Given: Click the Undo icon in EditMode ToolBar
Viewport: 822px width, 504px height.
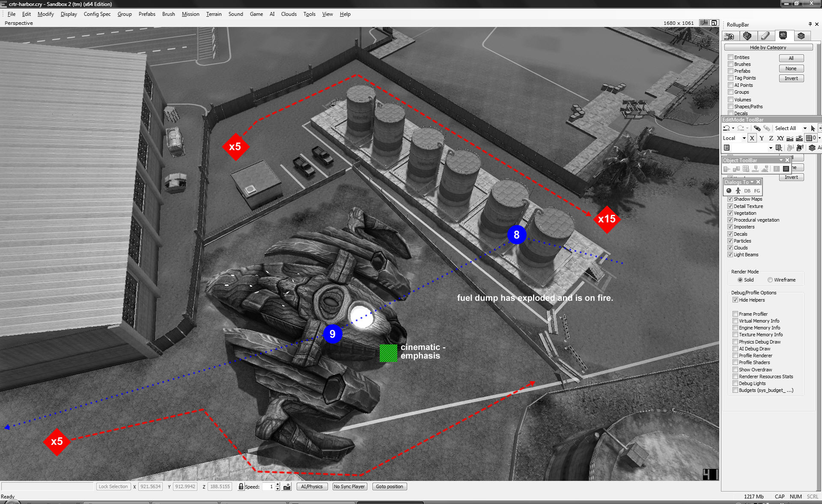Looking at the screenshot, I should [727, 128].
